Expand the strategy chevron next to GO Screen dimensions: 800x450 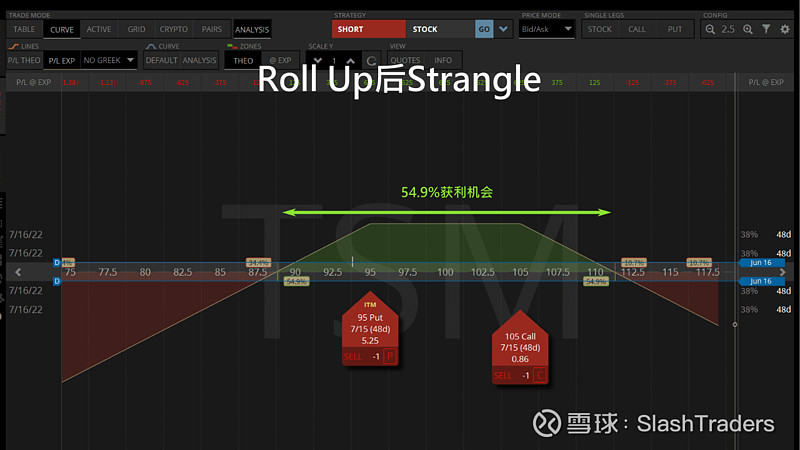click(x=504, y=29)
